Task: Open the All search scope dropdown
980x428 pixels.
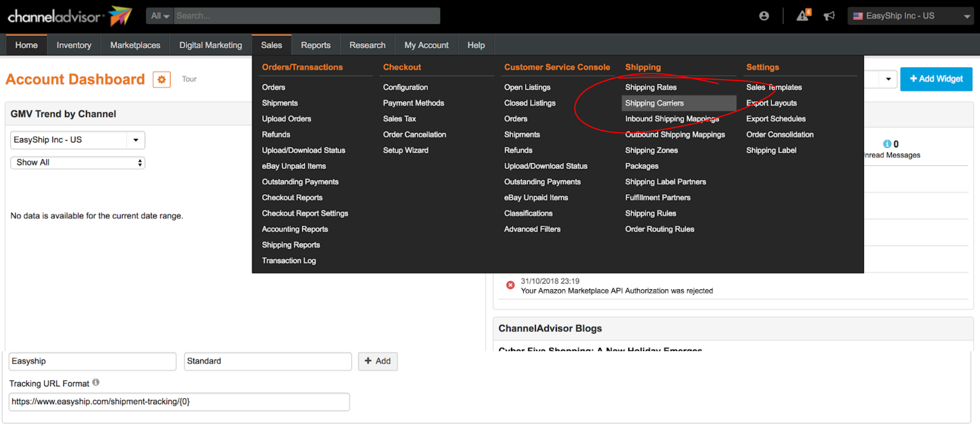Action: pos(160,16)
